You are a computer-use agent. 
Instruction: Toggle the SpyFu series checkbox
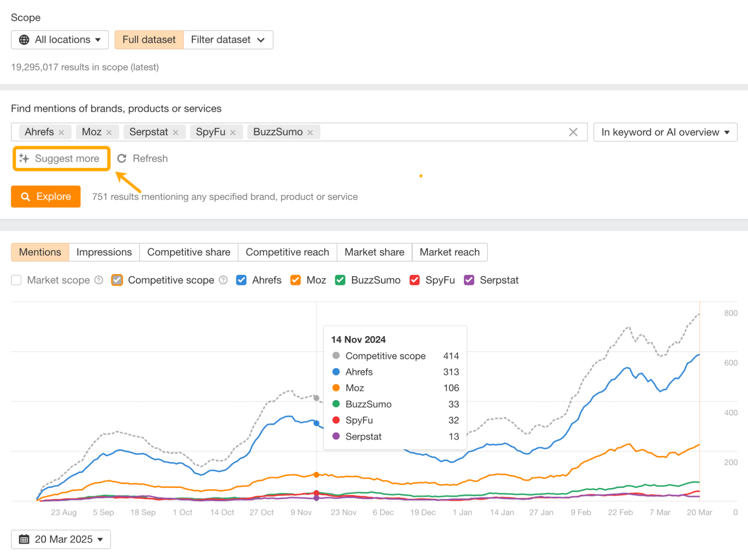coord(415,280)
